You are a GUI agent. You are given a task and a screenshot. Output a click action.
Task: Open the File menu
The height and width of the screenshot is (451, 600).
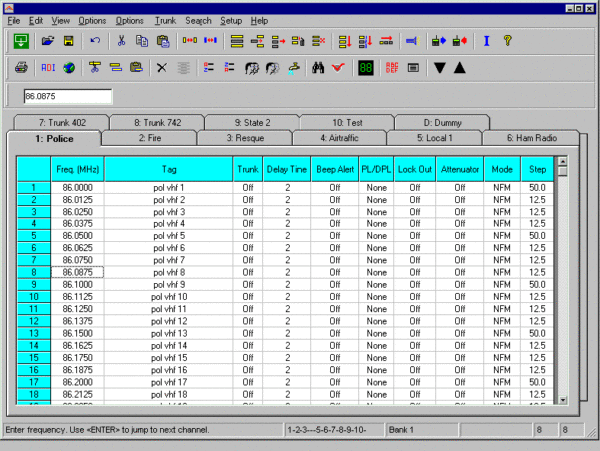14,21
